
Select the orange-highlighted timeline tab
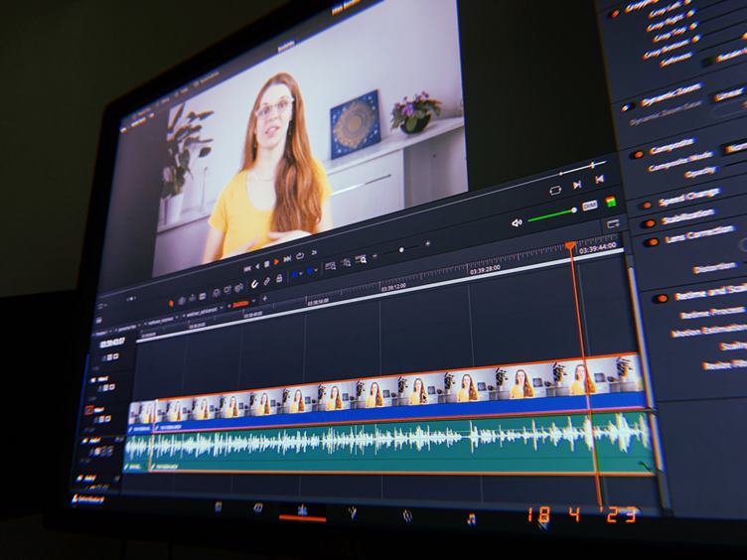(240, 304)
